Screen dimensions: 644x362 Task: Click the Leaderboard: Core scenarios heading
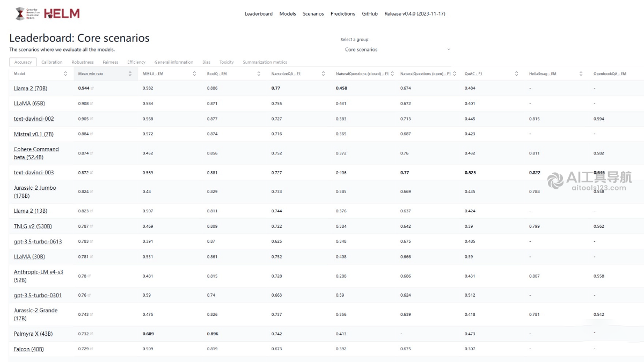pyautogui.click(x=79, y=38)
